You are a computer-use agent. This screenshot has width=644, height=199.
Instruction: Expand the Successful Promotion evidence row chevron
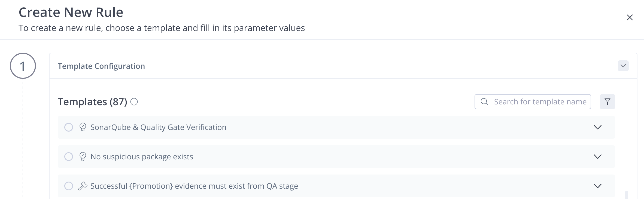click(597, 186)
